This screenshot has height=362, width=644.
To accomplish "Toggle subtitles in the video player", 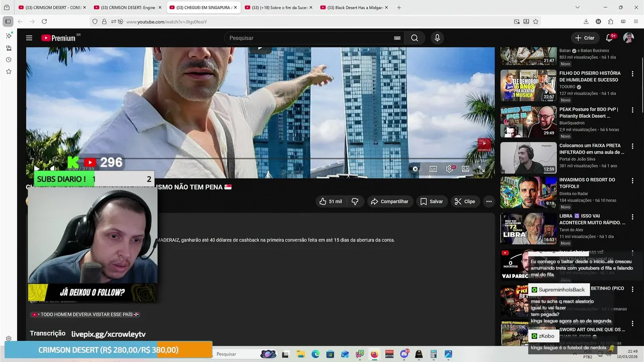I will (433, 169).
